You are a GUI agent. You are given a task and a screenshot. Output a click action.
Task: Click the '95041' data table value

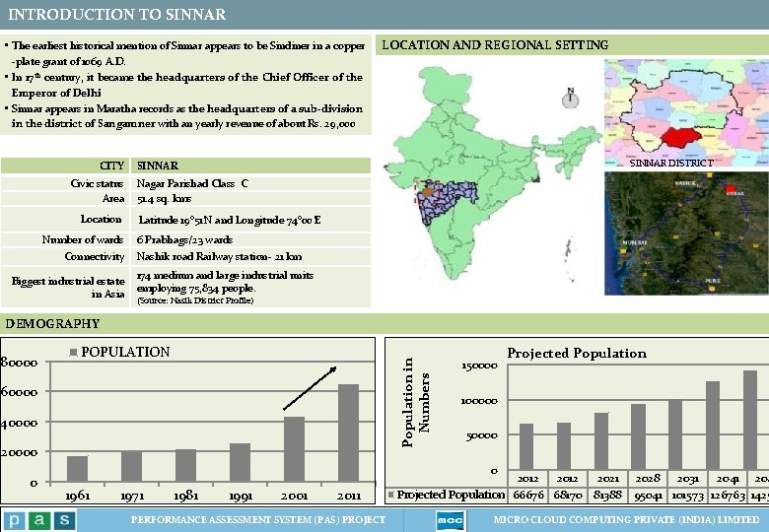click(649, 496)
